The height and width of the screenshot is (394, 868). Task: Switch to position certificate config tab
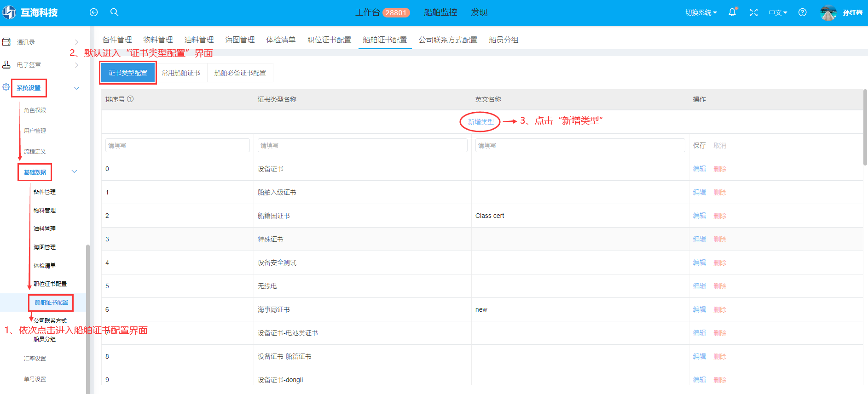tap(329, 40)
